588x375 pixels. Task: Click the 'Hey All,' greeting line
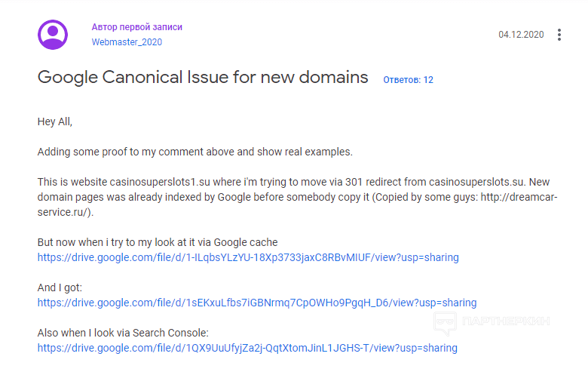click(55, 121)
